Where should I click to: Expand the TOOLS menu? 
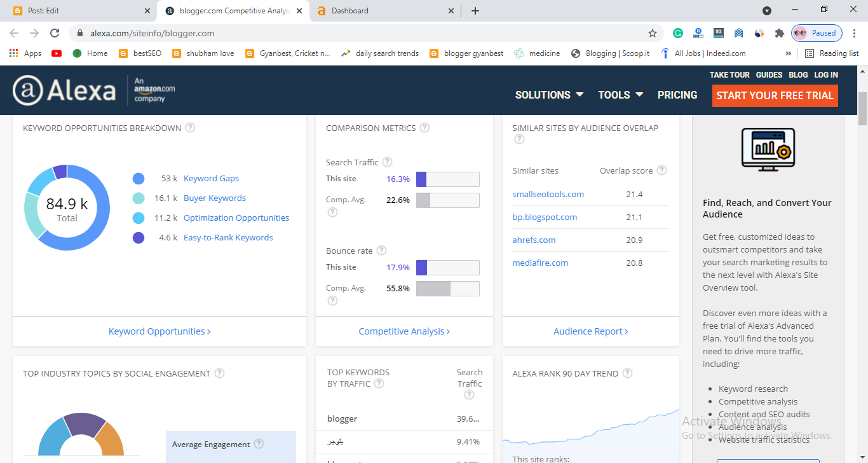click(621, 95)
